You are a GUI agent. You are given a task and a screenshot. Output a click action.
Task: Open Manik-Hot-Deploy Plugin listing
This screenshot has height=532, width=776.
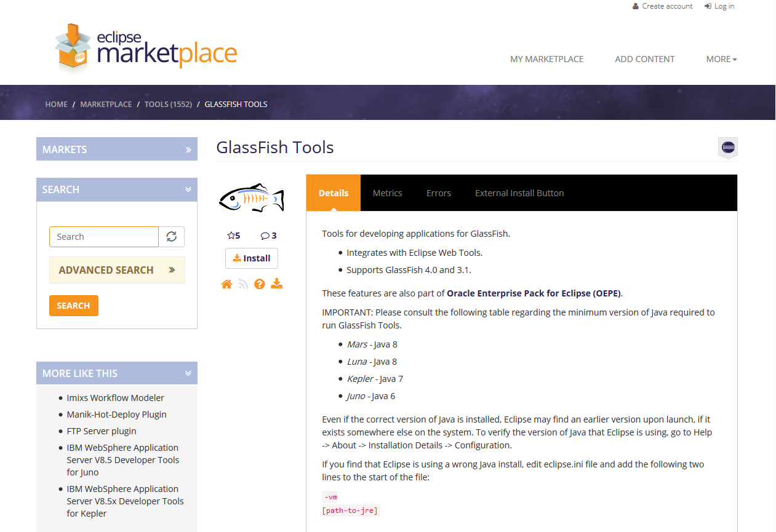pyautogui.click(x=117, y=415)
